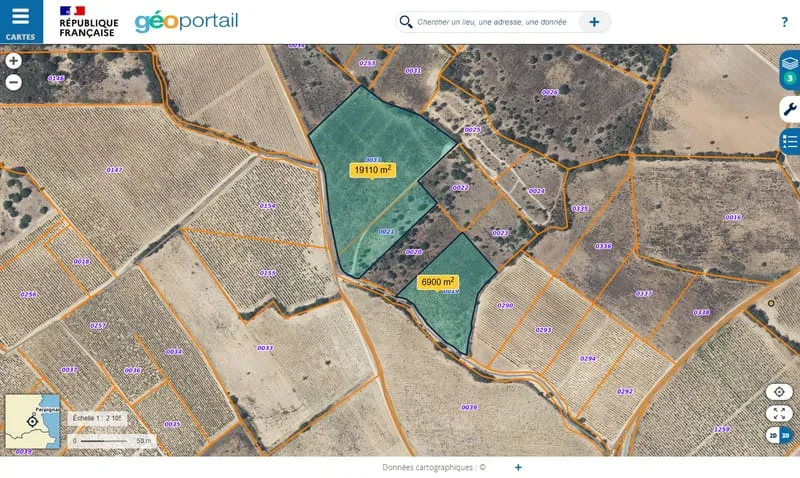The height and width of the screenshot is (478, 800).
Task: Open the CARTES hamburger menu
Action: tap(21, 21)
